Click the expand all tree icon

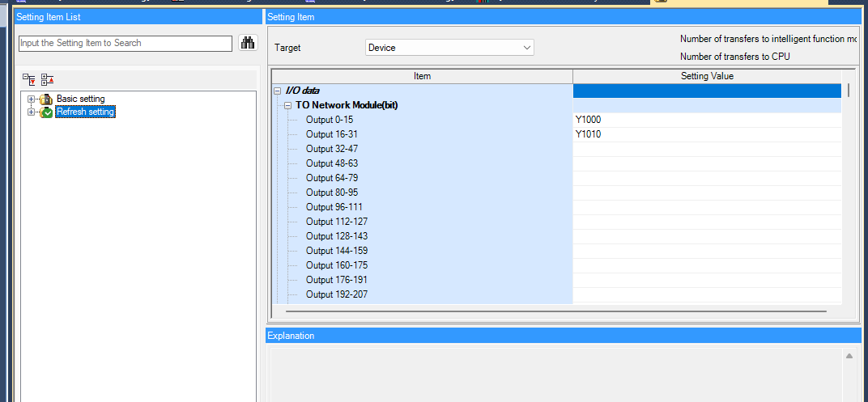[29, 79]
